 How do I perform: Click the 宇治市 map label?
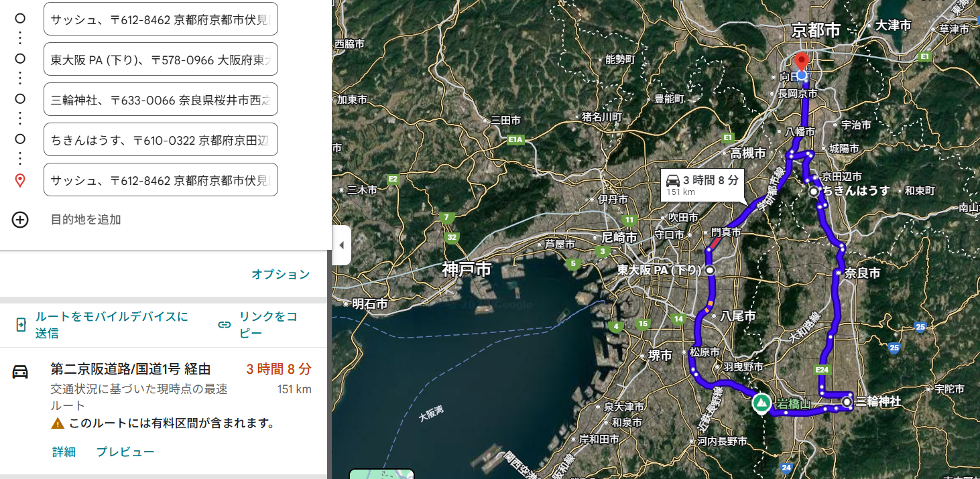(x=856, y=125)
